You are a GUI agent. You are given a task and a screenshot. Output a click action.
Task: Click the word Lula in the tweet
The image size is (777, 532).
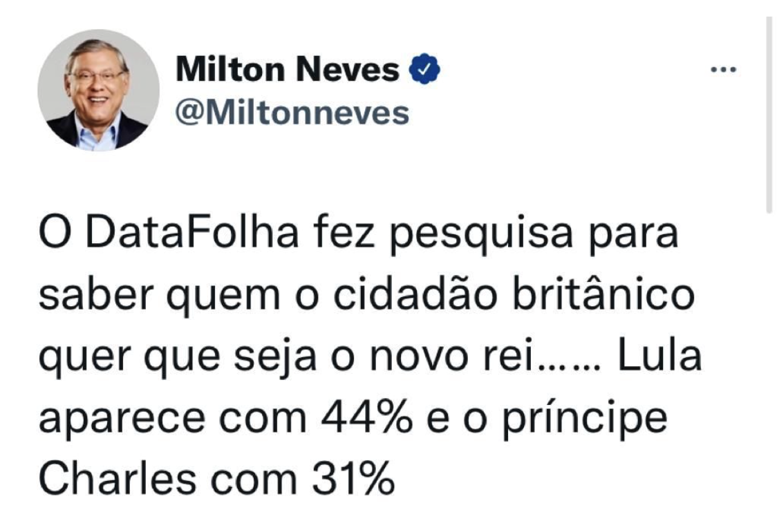pos(659,356)
